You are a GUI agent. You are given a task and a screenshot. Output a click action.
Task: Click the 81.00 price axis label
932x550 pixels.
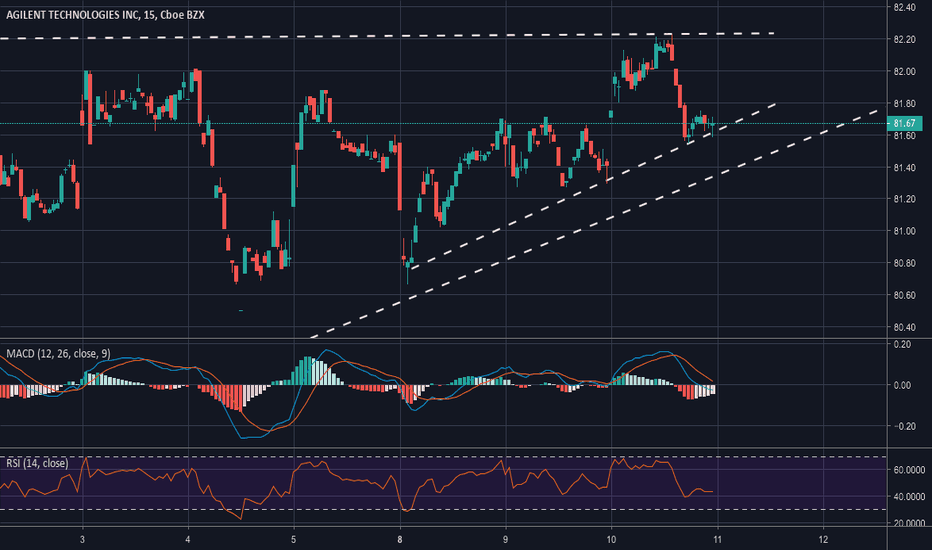[x=904, y=231]
